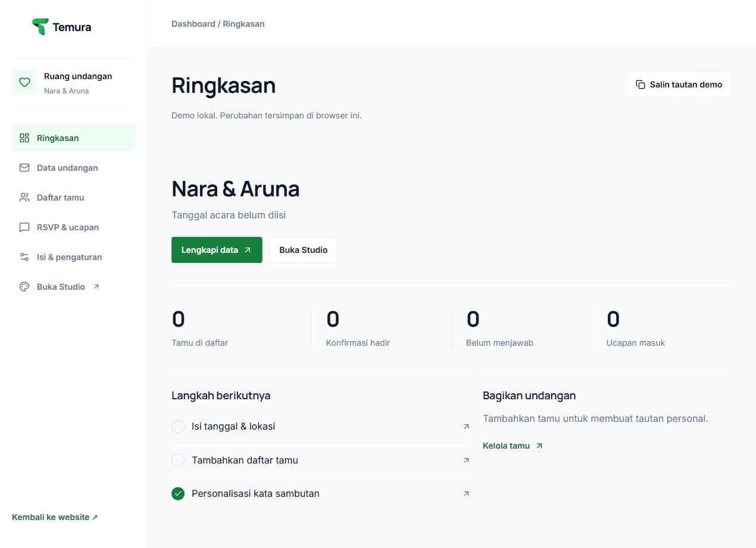Open the Isi tanggal & lokasi step
This screenshot has width=756, height=548.
click(321, 427)
